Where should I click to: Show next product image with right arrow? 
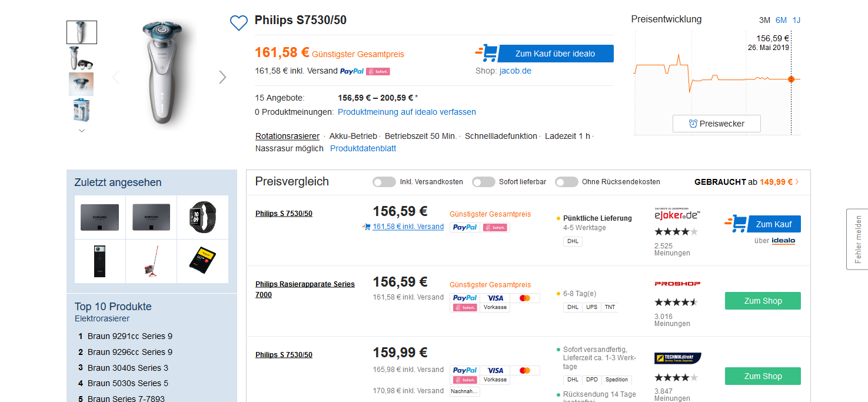click(x=222, y=77)
